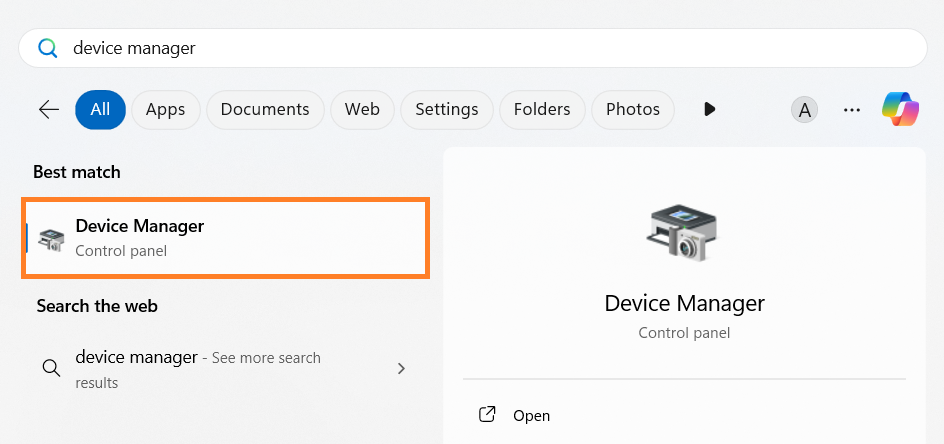Screen dimensions: 944x444
Task: Switch to the Folders filter tab
Action: (542, 109)
